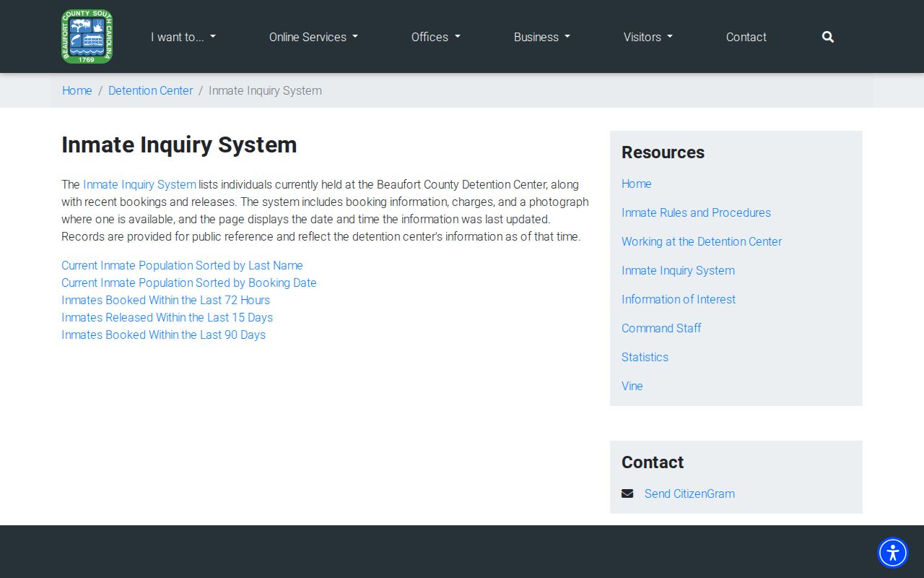The height and width of the screenshot is (578, 924).
Task: Open the Inmate Inquiry System link in paragraph
Action: [x=139, y=184]
